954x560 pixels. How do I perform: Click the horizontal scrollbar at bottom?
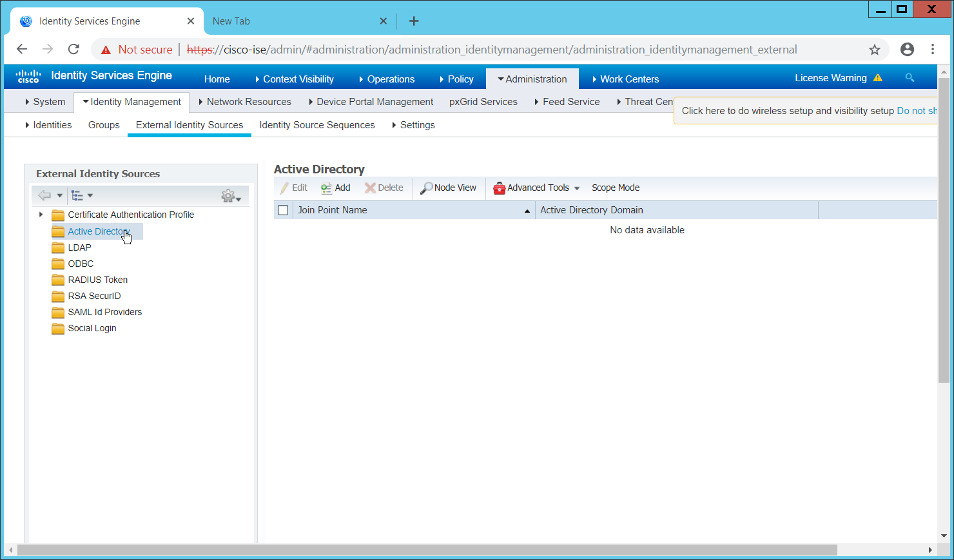tap(427, 550)
